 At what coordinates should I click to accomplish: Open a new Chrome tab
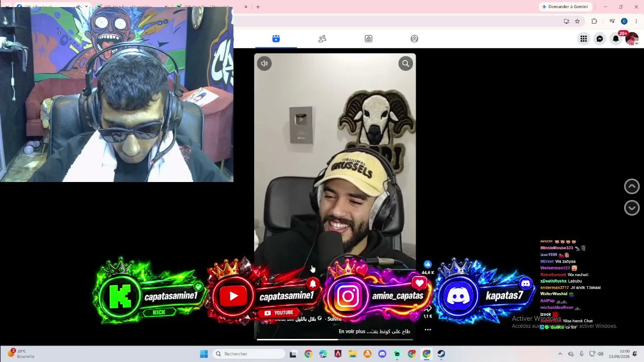tap(258, 7)
